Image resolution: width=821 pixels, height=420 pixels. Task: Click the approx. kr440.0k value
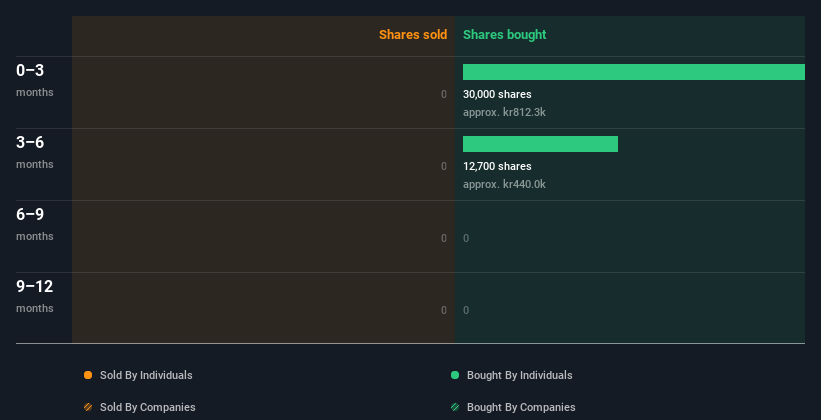pos(504,184)
